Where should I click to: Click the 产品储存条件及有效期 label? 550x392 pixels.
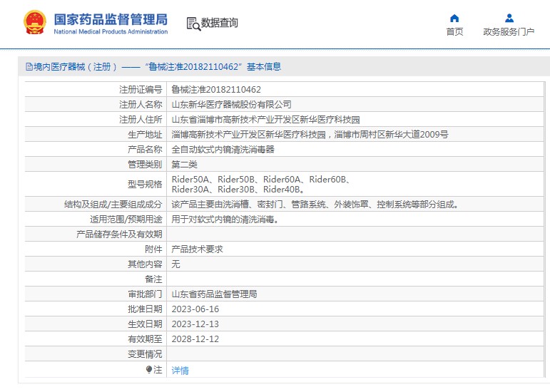[x=119, y=234]
